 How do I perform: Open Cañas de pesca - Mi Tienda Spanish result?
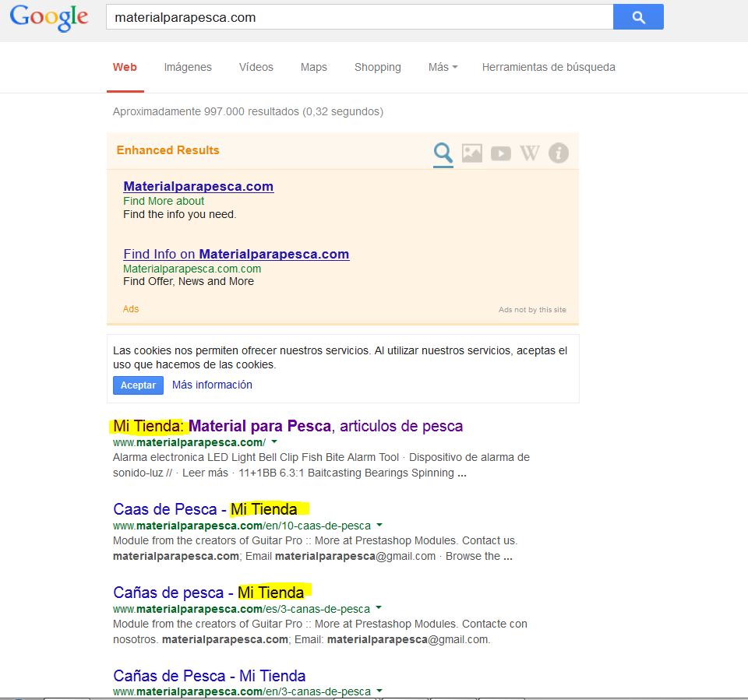pyautogui.click(x=209, y=593)
